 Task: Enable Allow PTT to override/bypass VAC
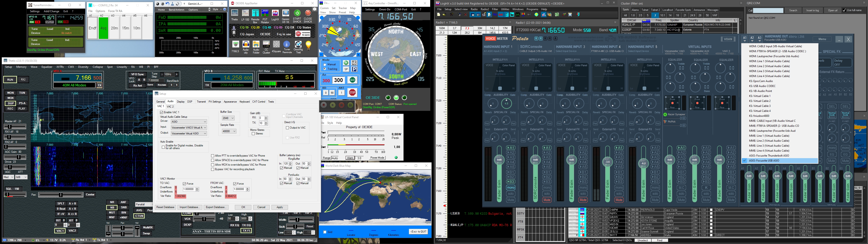pos(213,156)
